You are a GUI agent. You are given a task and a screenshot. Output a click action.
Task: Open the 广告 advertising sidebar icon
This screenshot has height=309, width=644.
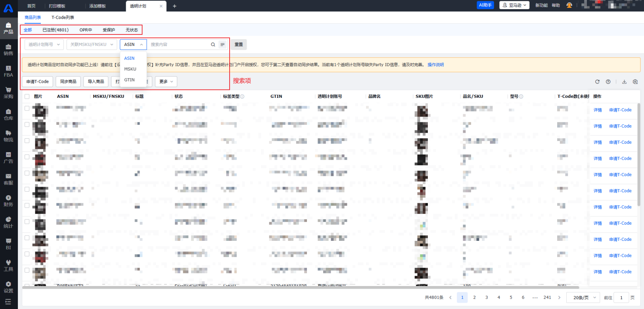pos(8,157)
